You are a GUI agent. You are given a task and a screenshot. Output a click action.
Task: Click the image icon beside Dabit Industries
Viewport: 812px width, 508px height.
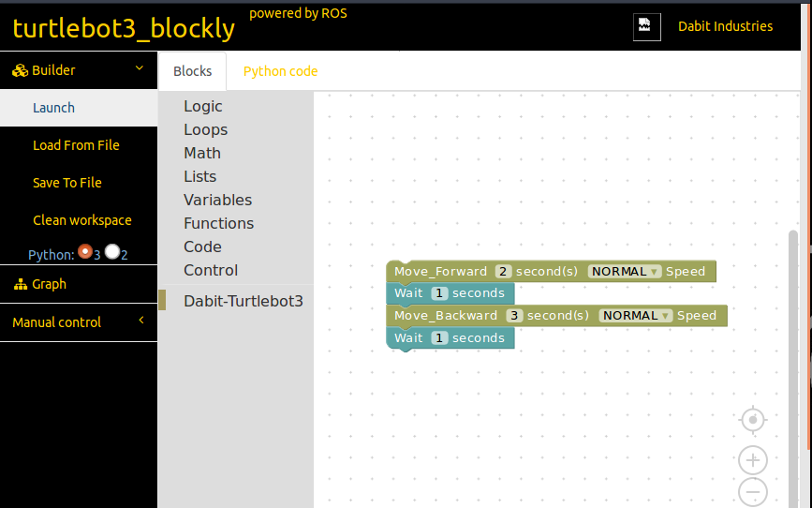pos(647,26)
